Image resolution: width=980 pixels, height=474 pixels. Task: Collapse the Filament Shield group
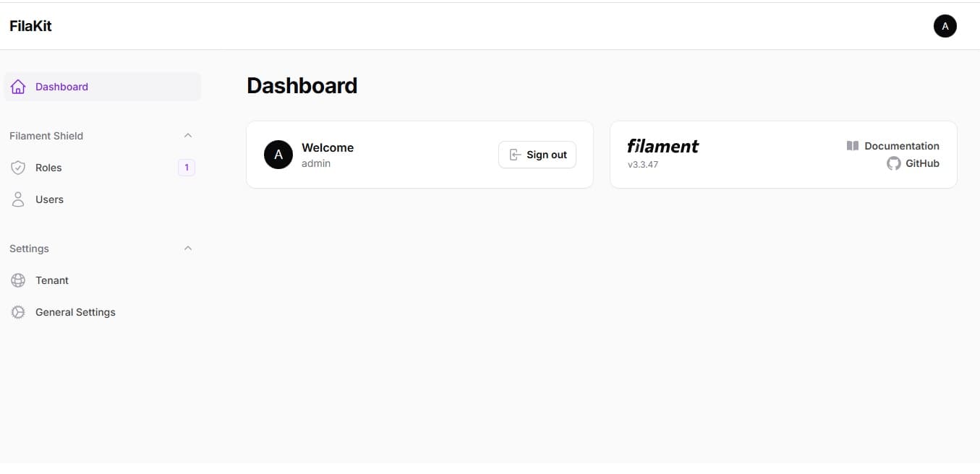coord(188,134)
